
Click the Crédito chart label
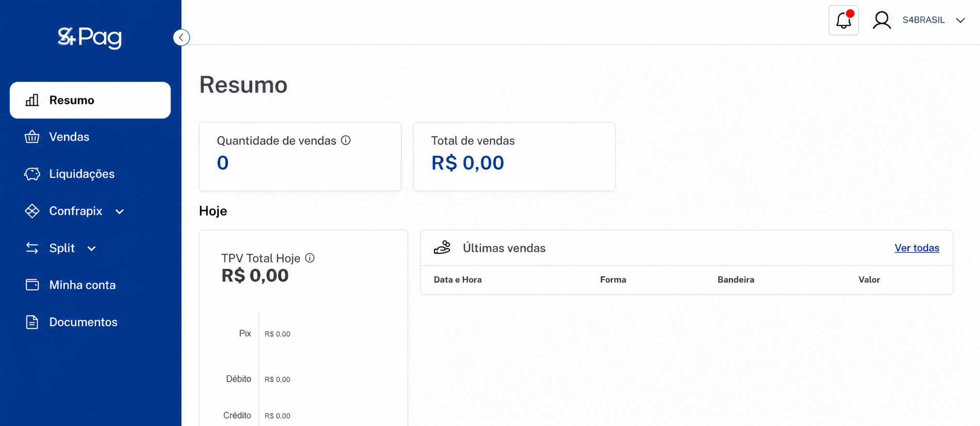(x=237, y=415)
